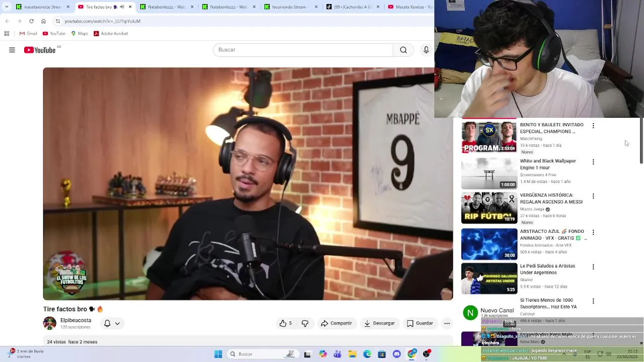
Task: Open the YouTube bookmark
Action: coord(54,34)
